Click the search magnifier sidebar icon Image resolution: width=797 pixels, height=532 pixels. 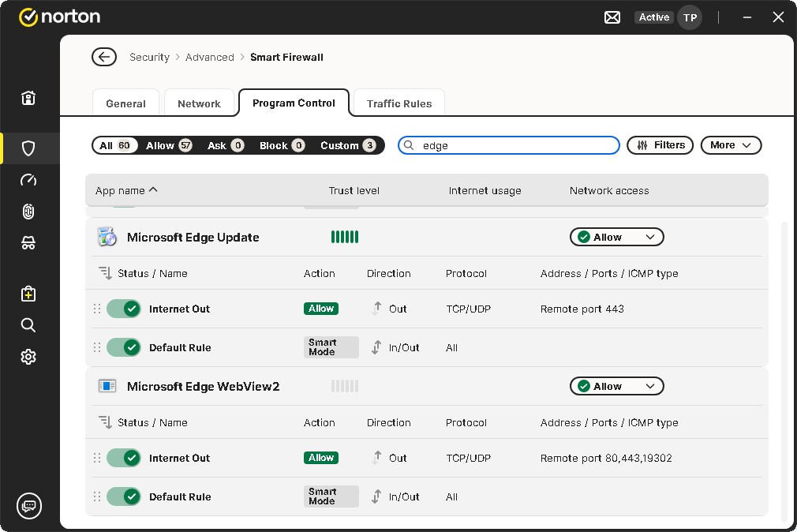coord(28,325)
